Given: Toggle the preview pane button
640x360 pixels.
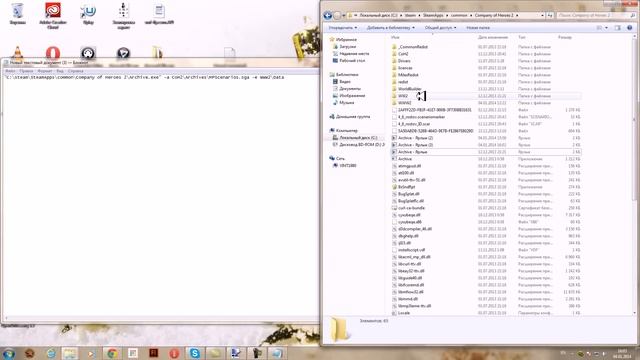Looking at the screenshot, I should point(618,28).
